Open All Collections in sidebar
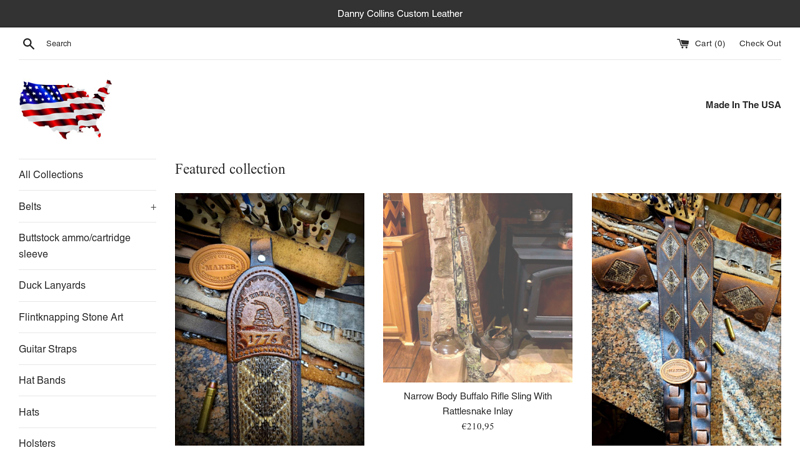Screen dimensions: 800x450 51,174
